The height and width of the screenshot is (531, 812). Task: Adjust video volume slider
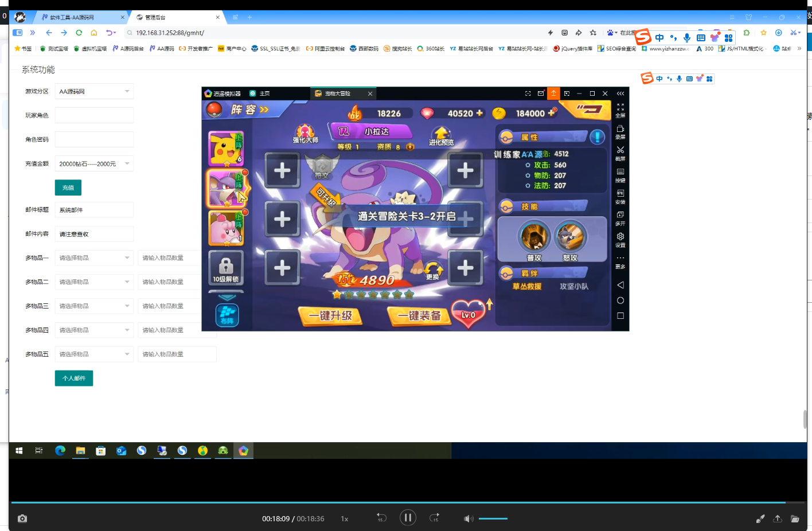tap(493, 518)
